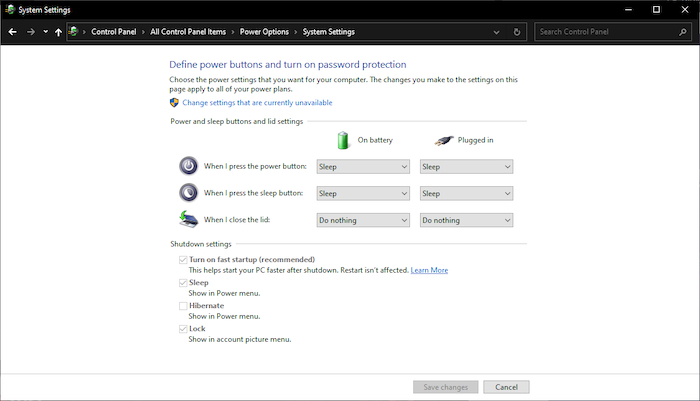This screenshot has height=401, width=700.
Task: Click the sleep button moon icon
Action: (x=188, y=193)
